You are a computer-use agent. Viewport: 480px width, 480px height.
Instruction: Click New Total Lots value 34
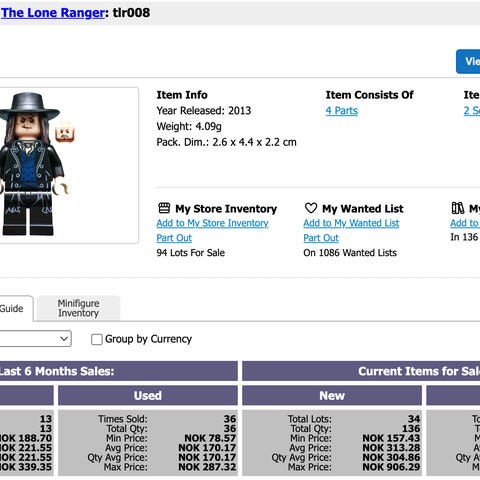pos(414,419)
